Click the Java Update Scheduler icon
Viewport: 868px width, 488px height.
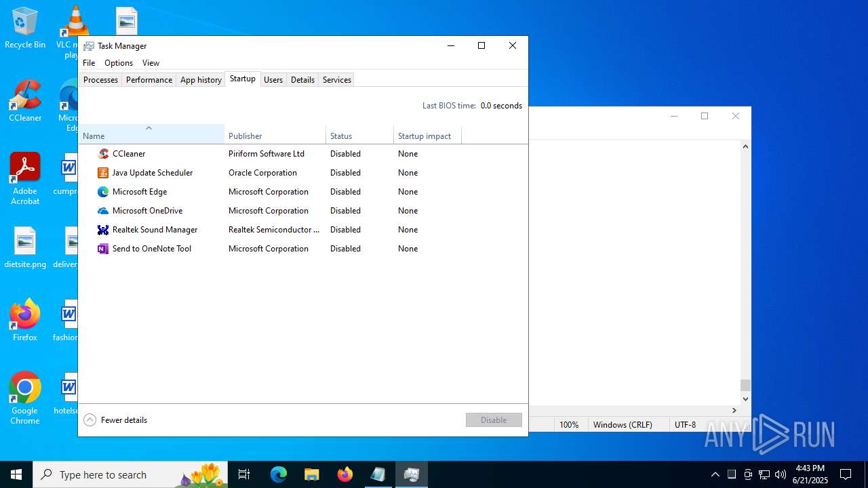coord(103,173)
